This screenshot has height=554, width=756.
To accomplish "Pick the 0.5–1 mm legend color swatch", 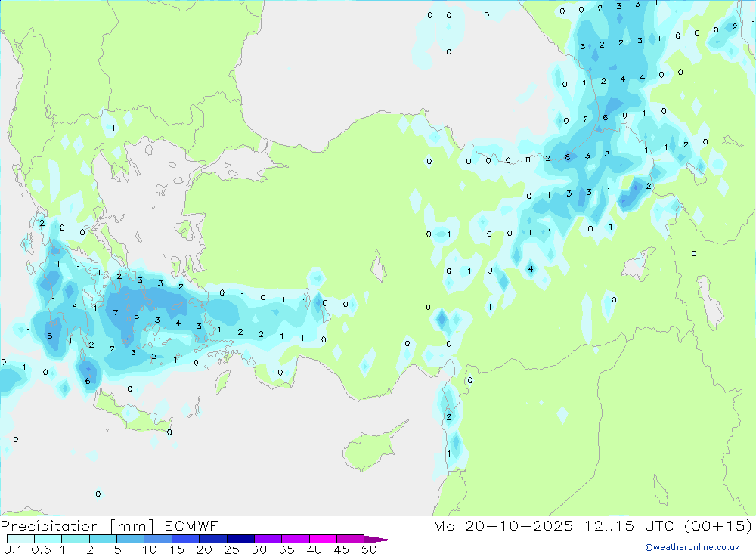I will (x=48, y=539).
